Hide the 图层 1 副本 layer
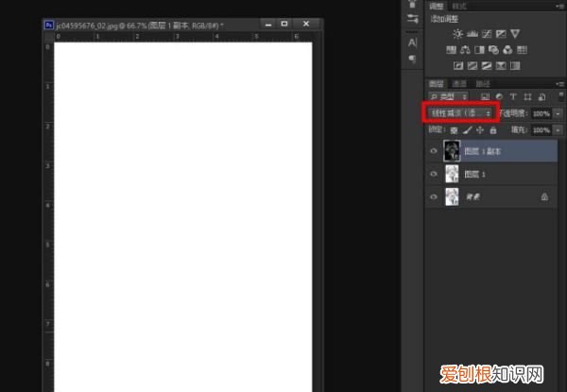This screenshot has width=567, height=392. click(x=434, y=151)
